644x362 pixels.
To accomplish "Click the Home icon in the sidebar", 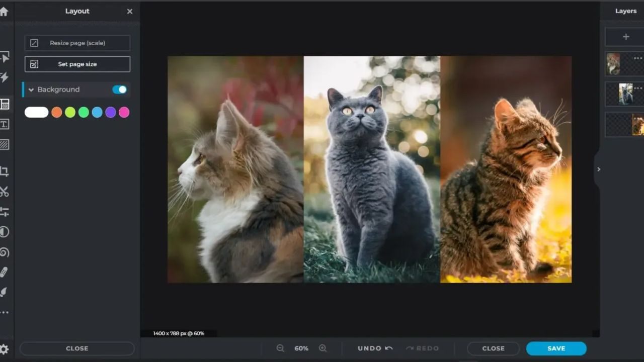I will coord(4,11).
